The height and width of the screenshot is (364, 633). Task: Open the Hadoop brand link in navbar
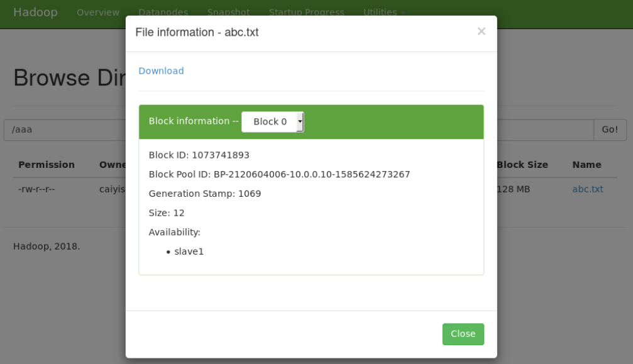coord(36,12)
